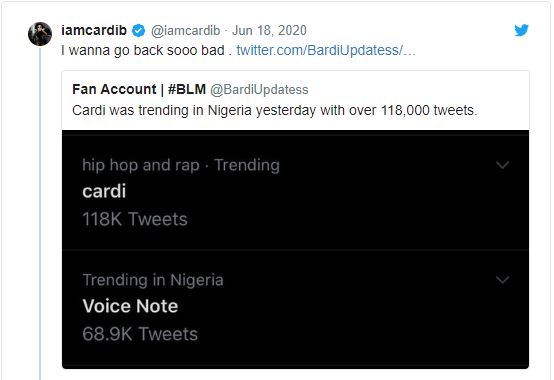The image size is (554, 380).
Task: Click the 118K Tweets count
Action: [135, 219]
